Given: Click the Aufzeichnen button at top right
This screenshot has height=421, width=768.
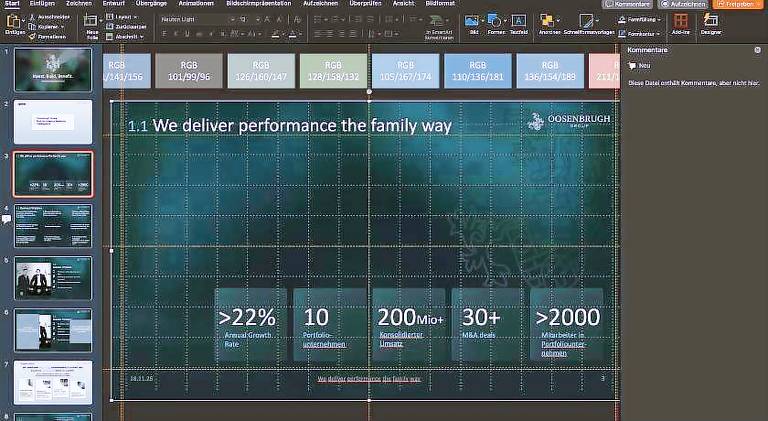Looking at the screenshot, I should 684,4.
